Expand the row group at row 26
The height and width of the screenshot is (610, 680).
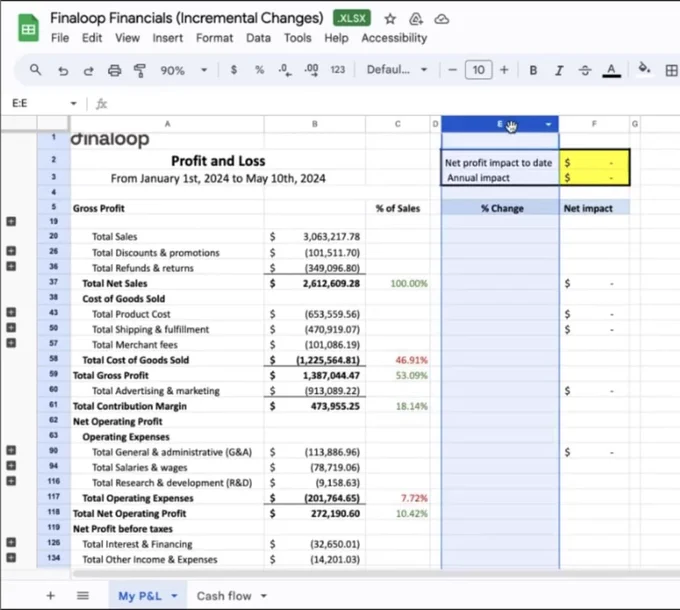click(11, 251)
